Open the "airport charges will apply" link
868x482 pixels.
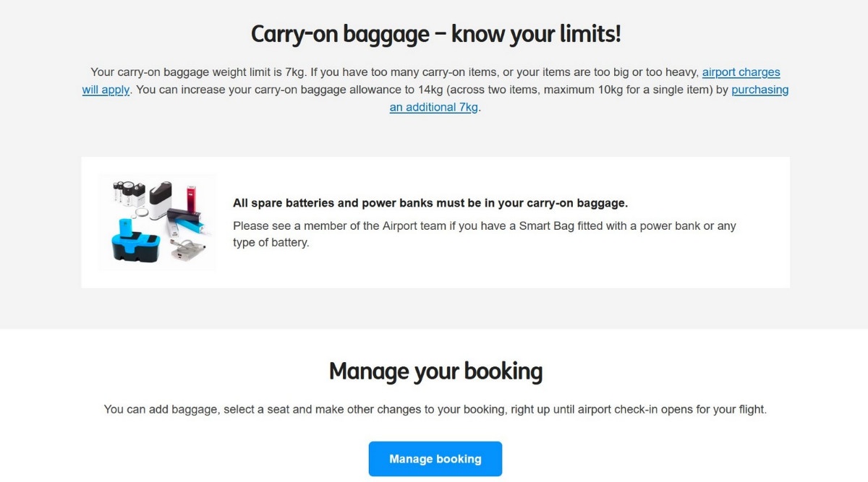[741, 72]
